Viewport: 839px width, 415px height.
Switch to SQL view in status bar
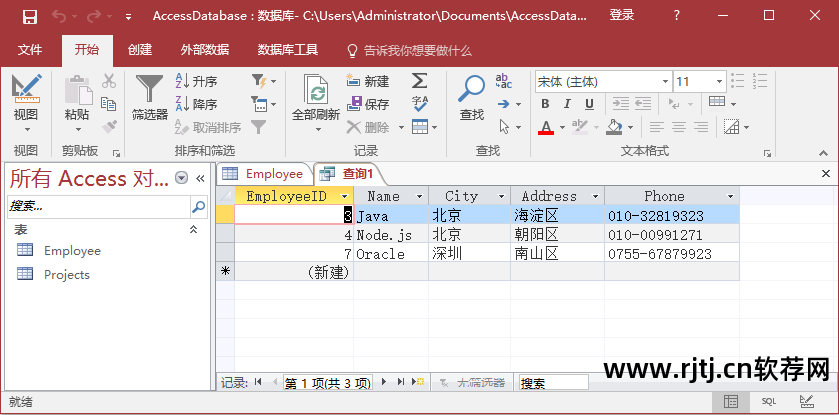[x=768, y=401]
